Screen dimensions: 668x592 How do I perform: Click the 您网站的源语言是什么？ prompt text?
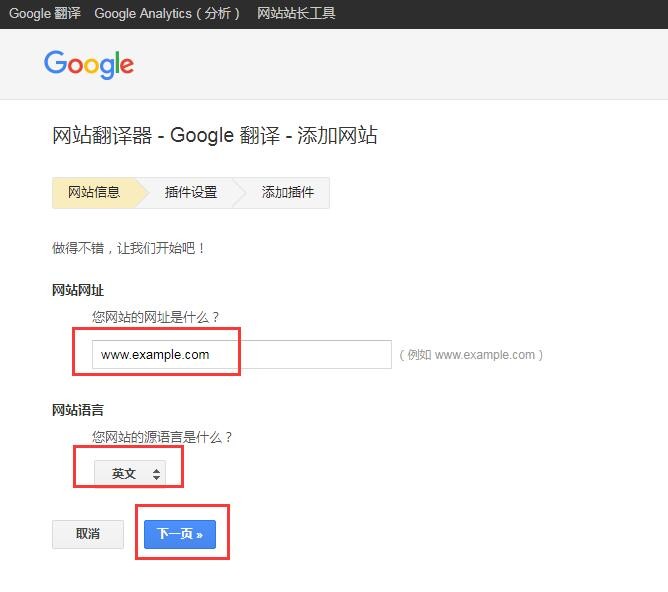point(162,437)
